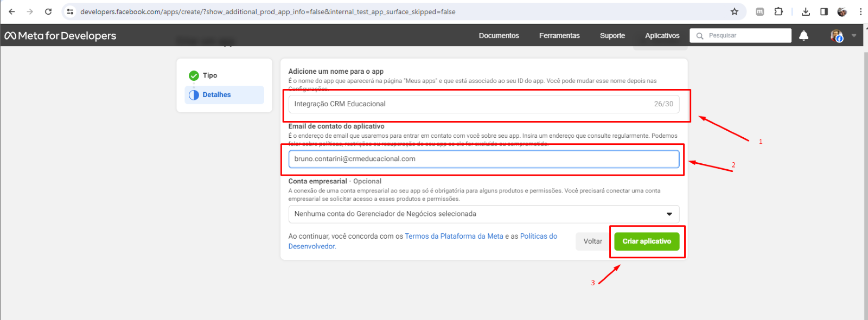Screen dimensions: 868x320
Task: Open the Termos da Plataforma da Meta link
Action: click(454, 236)
